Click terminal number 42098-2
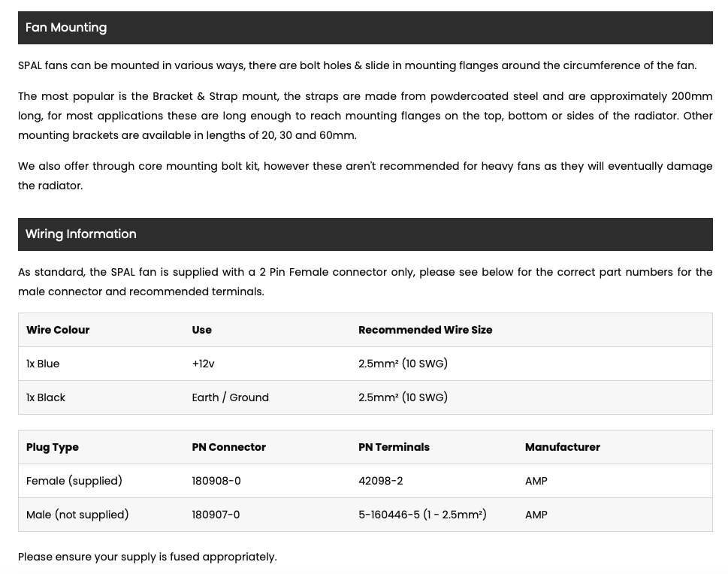This screenshot has height=574, width=728. point(381,481)
